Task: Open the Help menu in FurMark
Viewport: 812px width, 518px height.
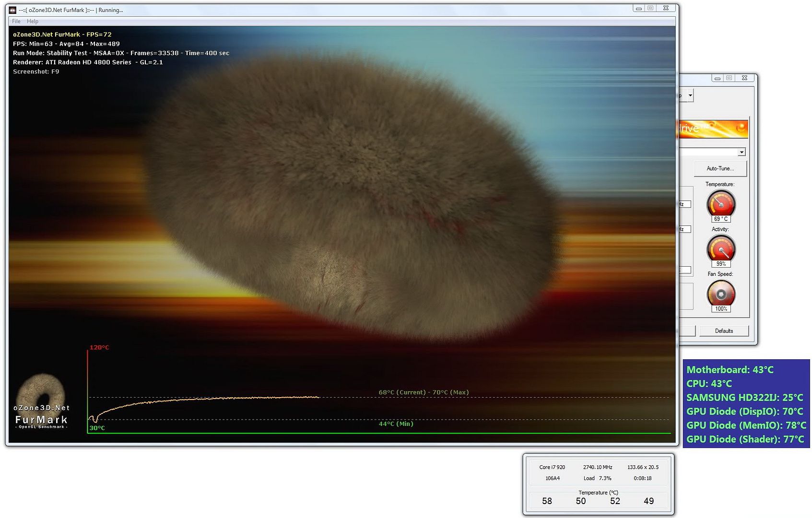Action: [x=33, y=21]
